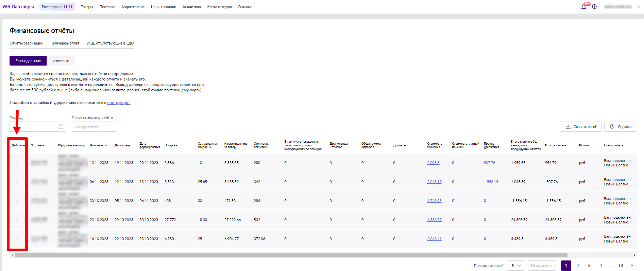Select Еженедельные reports toggle

[28, 61]
